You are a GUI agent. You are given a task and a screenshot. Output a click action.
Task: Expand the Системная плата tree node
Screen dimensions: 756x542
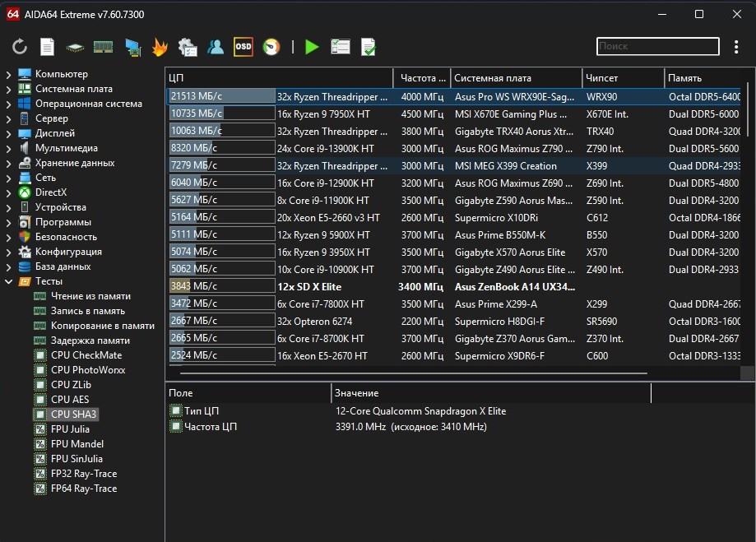(x=9, y=90)
